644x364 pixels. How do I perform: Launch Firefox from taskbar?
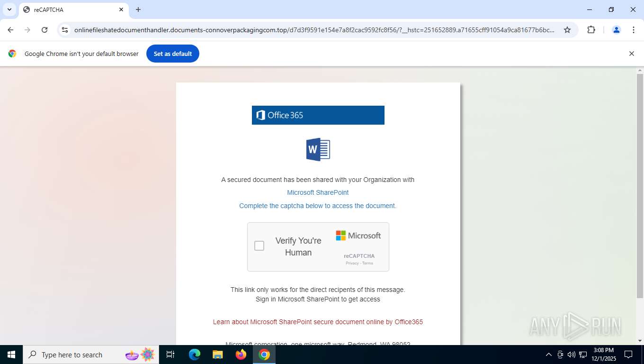(x=241, y=355)
